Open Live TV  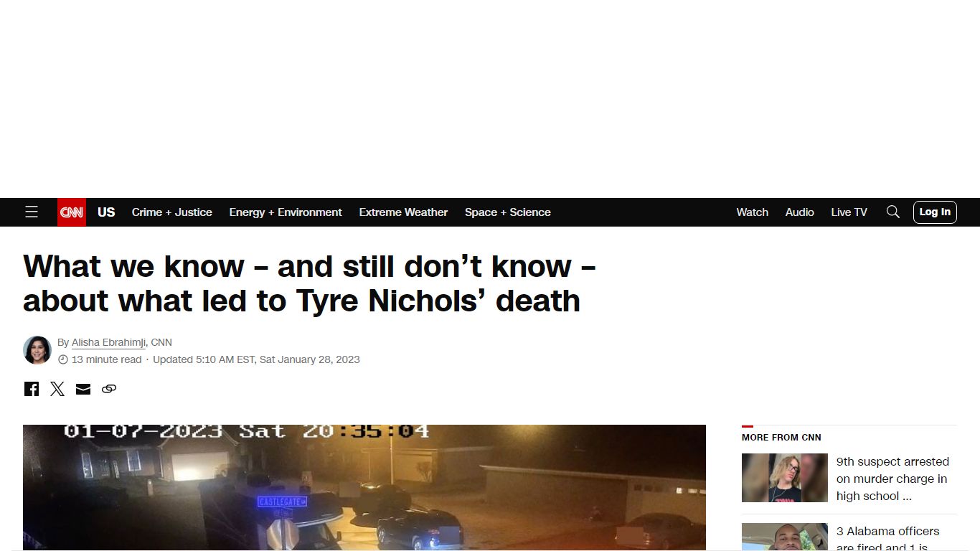[x=849, y=212]
